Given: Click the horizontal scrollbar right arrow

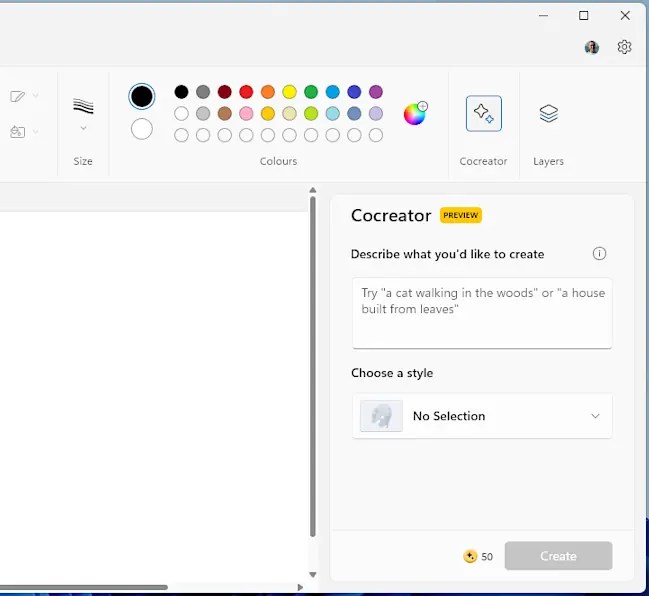Looking at the screenshot, I should tap(300, 587).
